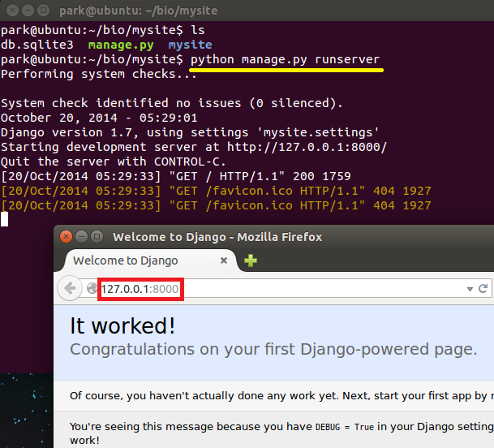This screenshot has height=448, width=494.
Task: Maximize the Firefox window
Action: pos(97,236)
